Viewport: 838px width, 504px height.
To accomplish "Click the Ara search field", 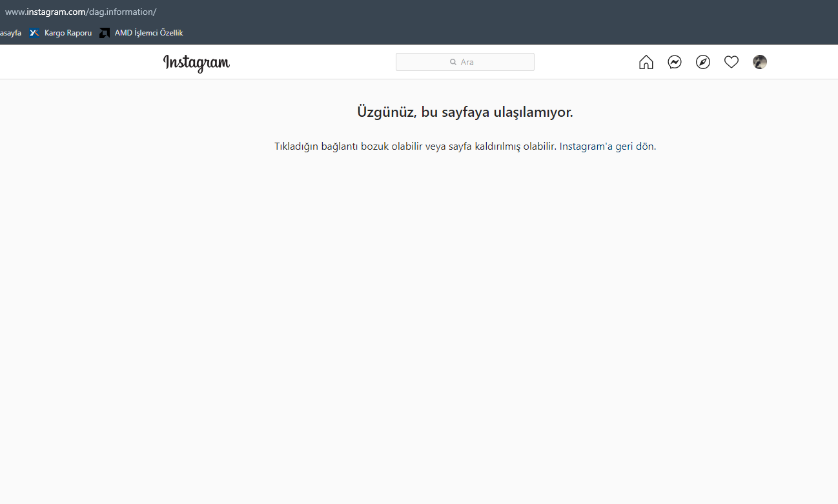I will click(465, 62).
